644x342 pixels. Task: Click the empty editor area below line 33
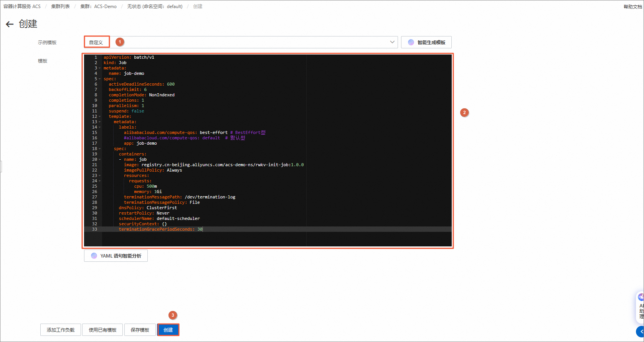(276, 239)
